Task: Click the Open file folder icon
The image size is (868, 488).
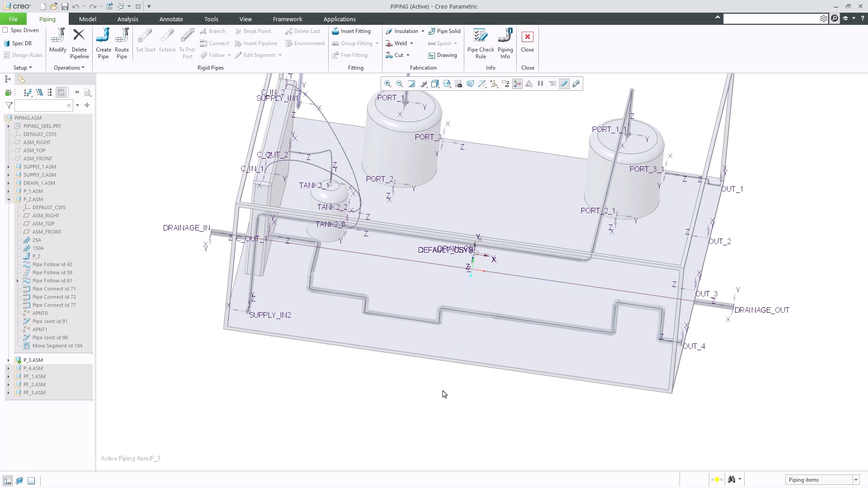Action: pyautogui.click(x=53, y=6)
